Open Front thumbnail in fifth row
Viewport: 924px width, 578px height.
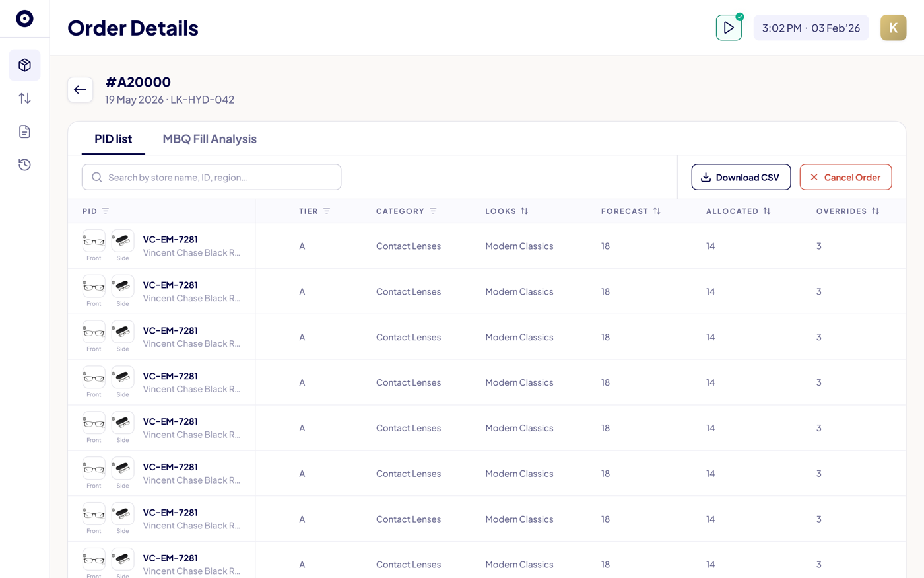(94, 423)
